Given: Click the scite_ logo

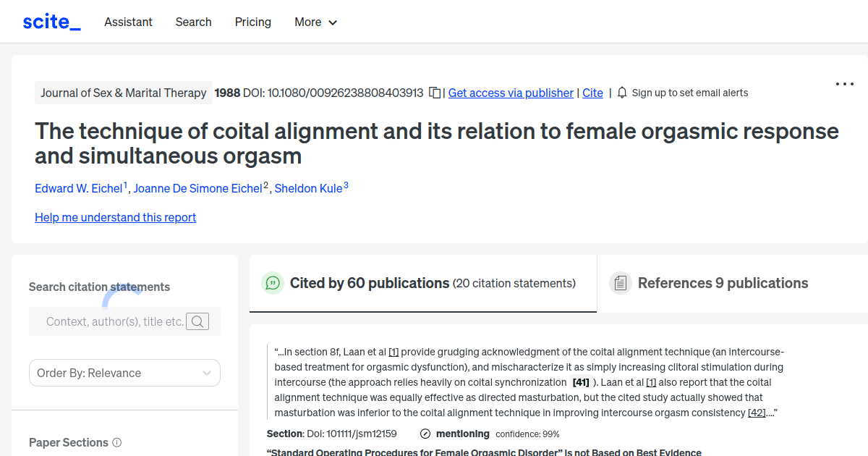Looking at the screenshot, I should coord(51,21).
